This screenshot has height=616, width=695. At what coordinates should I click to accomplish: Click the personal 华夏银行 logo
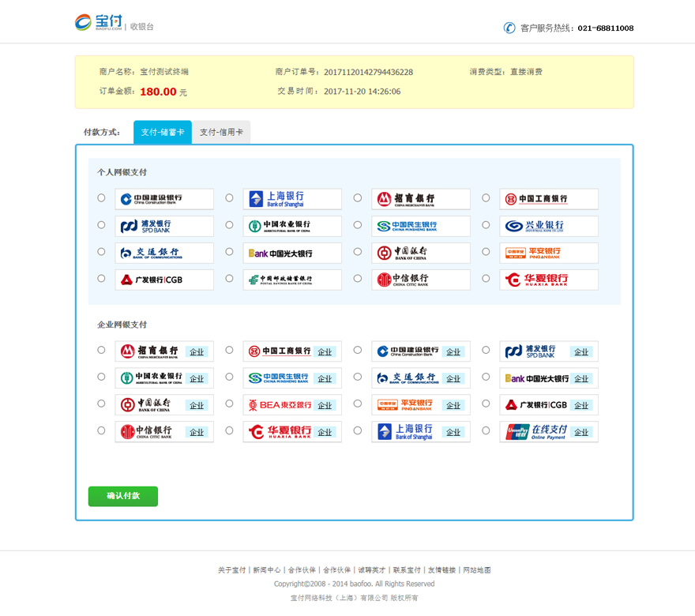point(549,280)
